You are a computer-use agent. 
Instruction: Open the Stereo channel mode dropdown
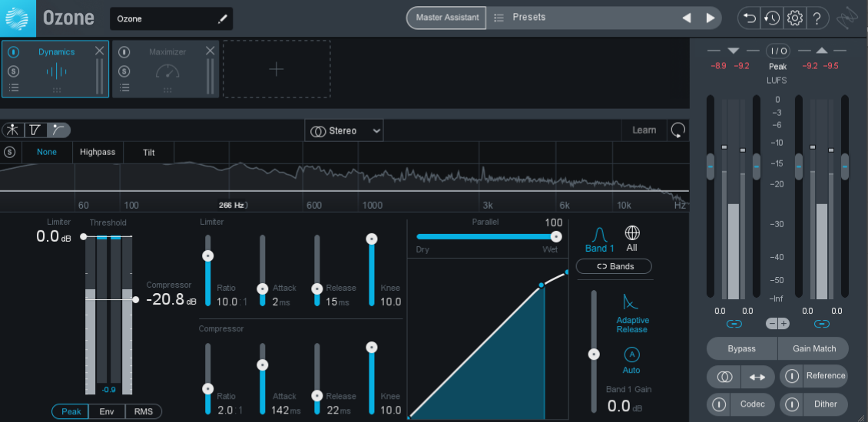click(x=344, y=131)
